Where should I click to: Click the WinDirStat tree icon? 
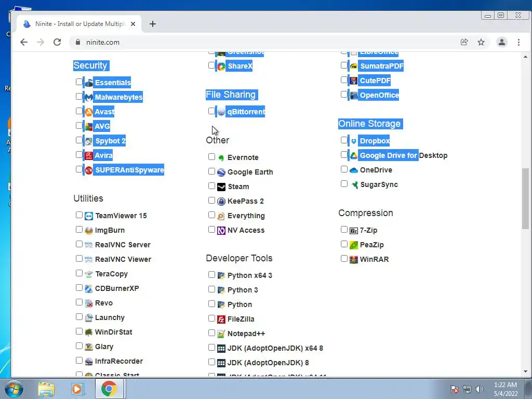point(88,332)
